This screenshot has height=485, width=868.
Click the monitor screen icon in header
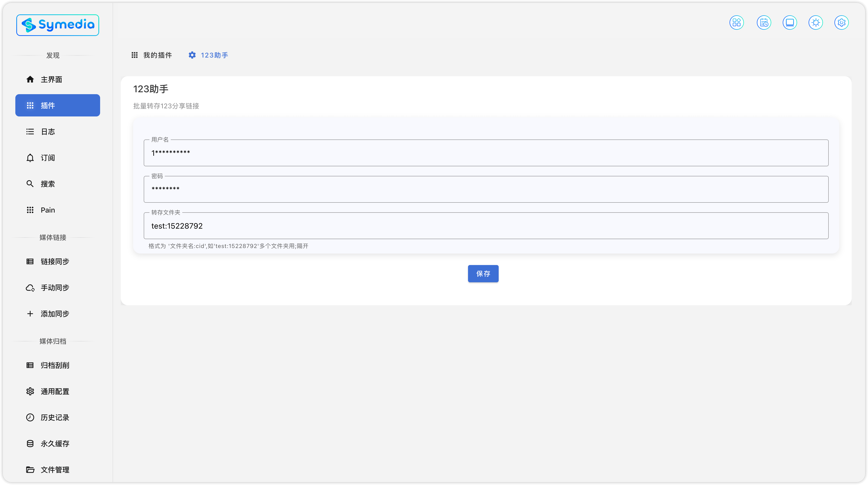789,23
